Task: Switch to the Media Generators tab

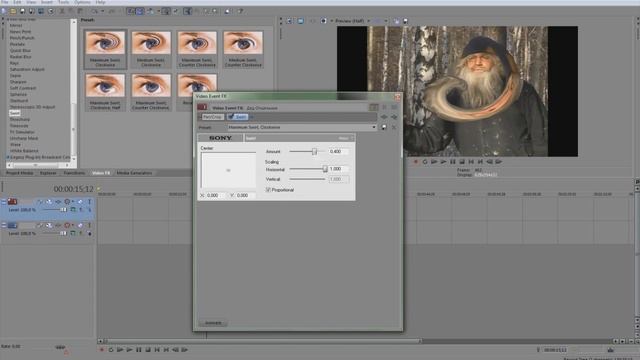Action: tap(134, 173)
